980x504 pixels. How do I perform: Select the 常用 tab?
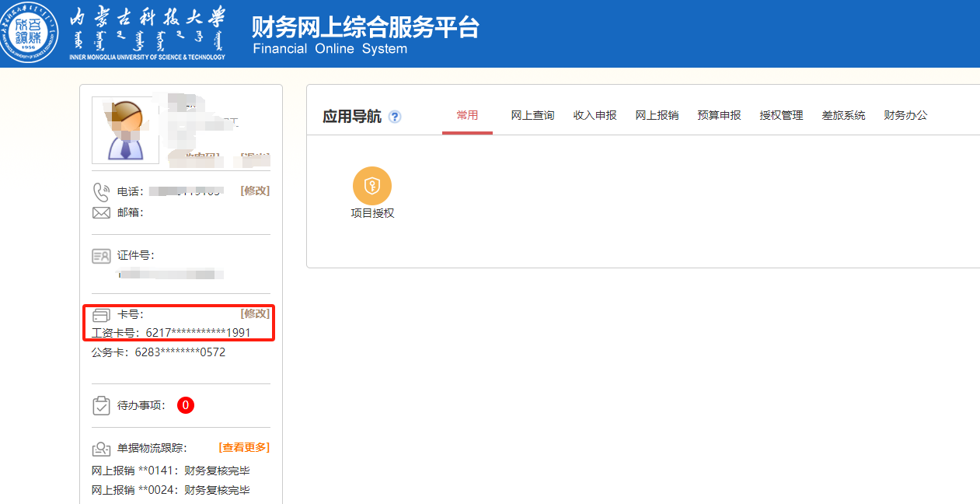[x=467, y=115]
